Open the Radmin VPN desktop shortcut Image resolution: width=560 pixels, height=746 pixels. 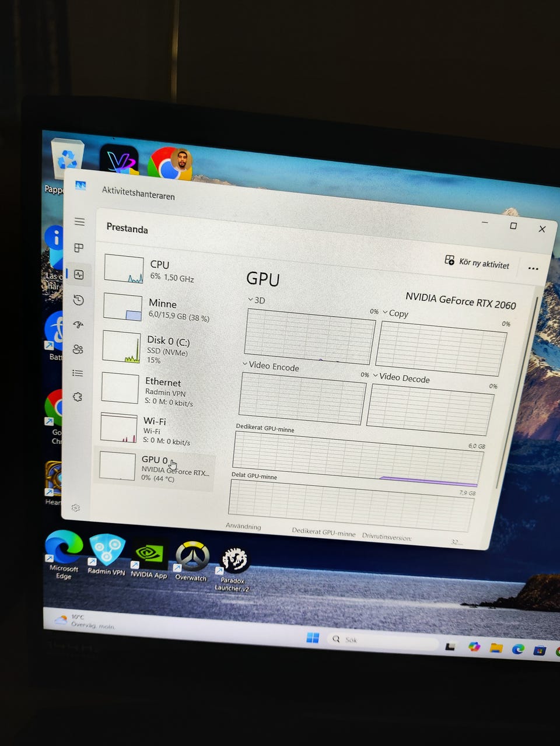click(x=106, y=555)
